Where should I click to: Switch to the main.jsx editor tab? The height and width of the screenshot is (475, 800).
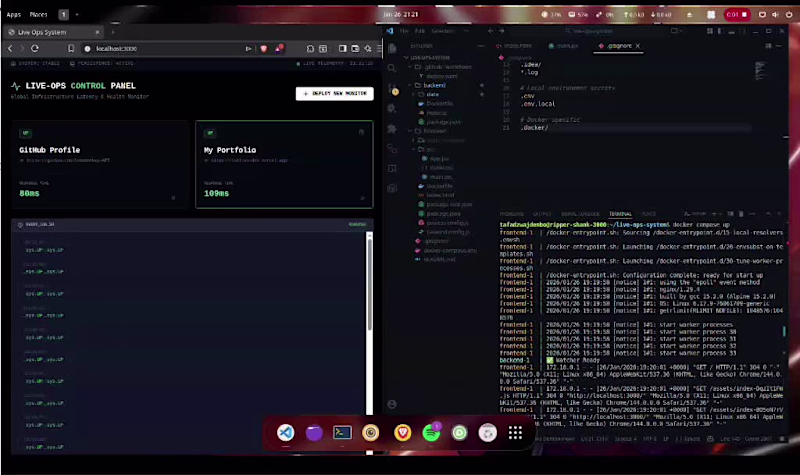coord(564,46)
